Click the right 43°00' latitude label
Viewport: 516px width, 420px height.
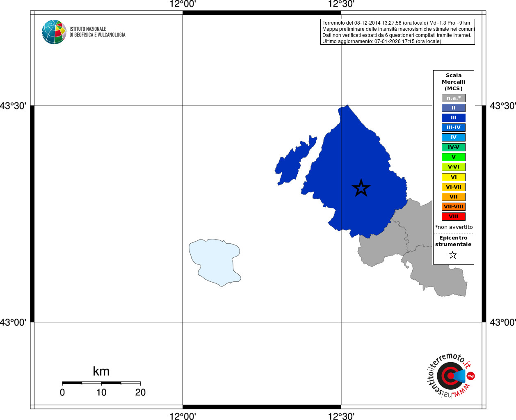click(503, 322)
